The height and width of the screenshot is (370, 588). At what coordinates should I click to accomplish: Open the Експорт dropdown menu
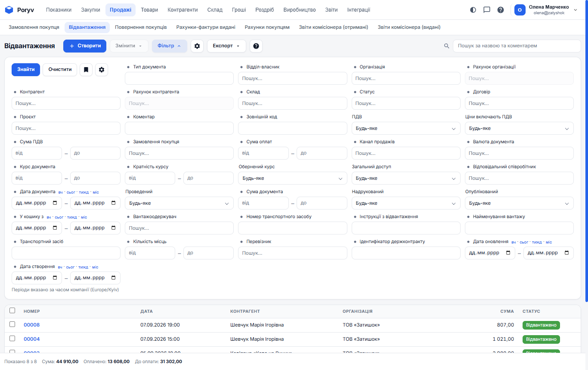tap(226, 46)
